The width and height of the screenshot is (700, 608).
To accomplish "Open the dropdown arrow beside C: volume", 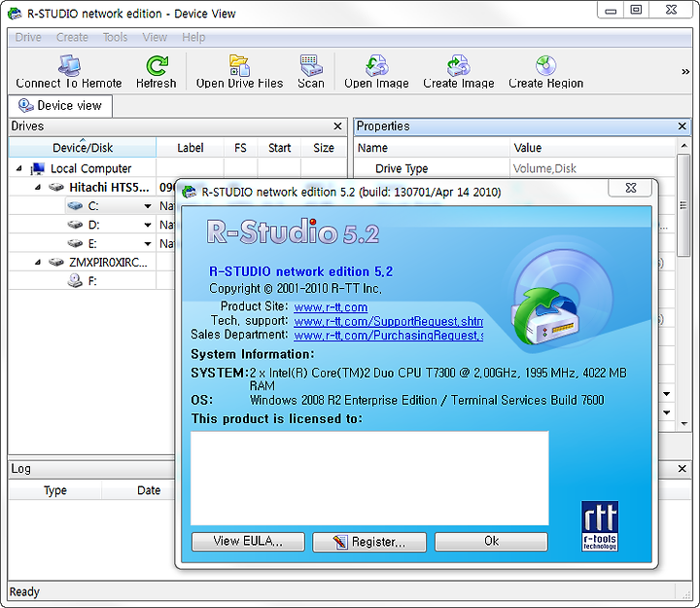I will pos(148,206).
